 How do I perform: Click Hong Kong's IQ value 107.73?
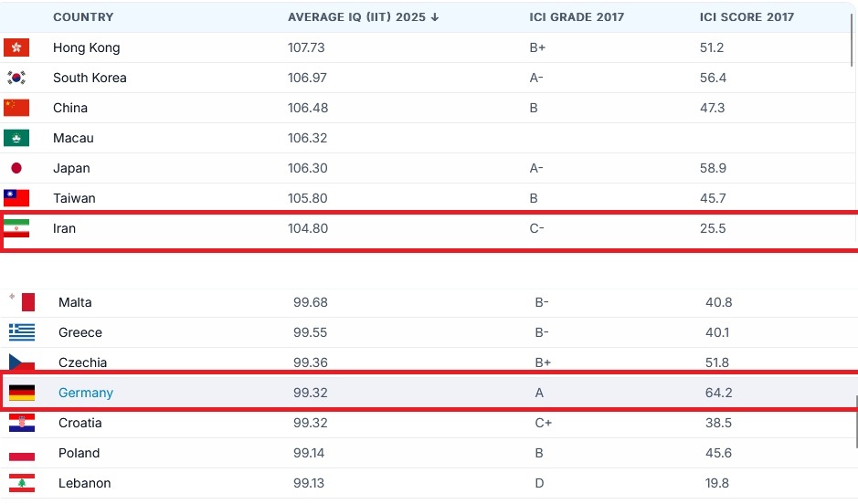pos(306,47)
